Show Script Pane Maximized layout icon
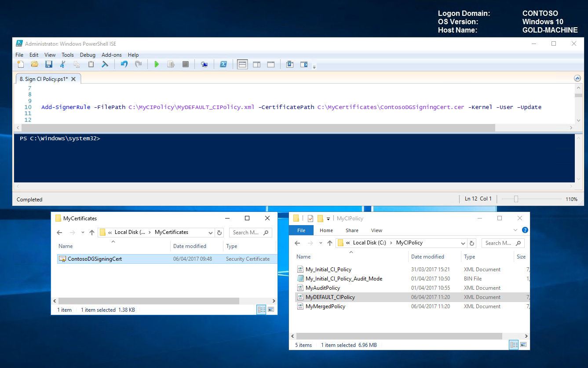The image size is (588, 368). click(271, 65)
